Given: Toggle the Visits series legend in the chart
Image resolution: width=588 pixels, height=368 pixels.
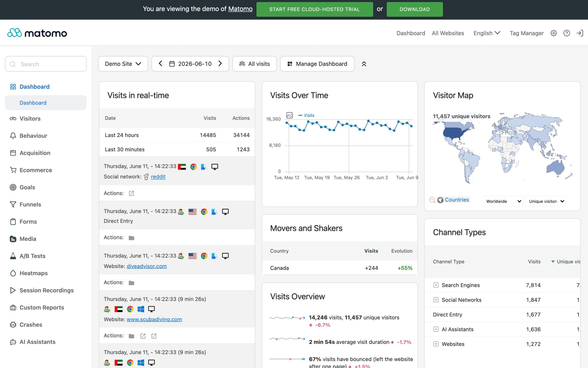Looking at the screenshot, I should pyautogui.click(x=306, y=115).
